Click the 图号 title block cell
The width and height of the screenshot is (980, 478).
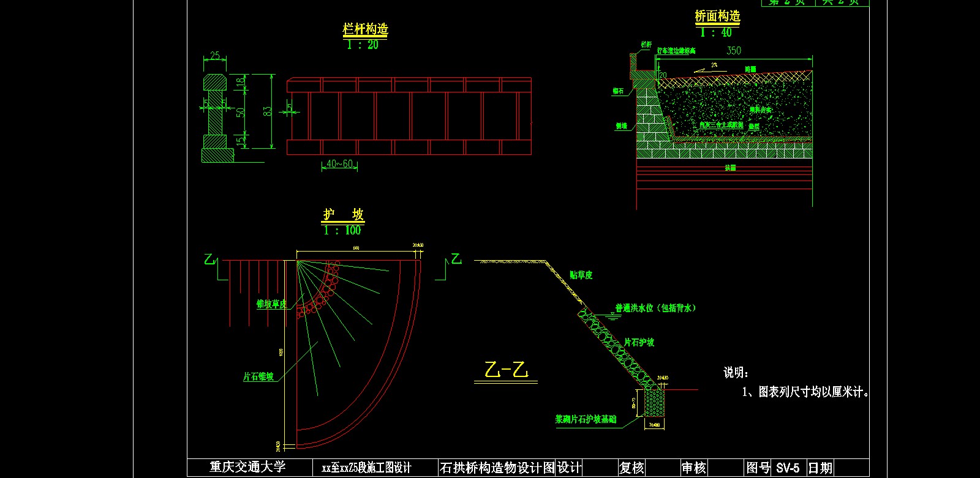click(x=758, y=468)
